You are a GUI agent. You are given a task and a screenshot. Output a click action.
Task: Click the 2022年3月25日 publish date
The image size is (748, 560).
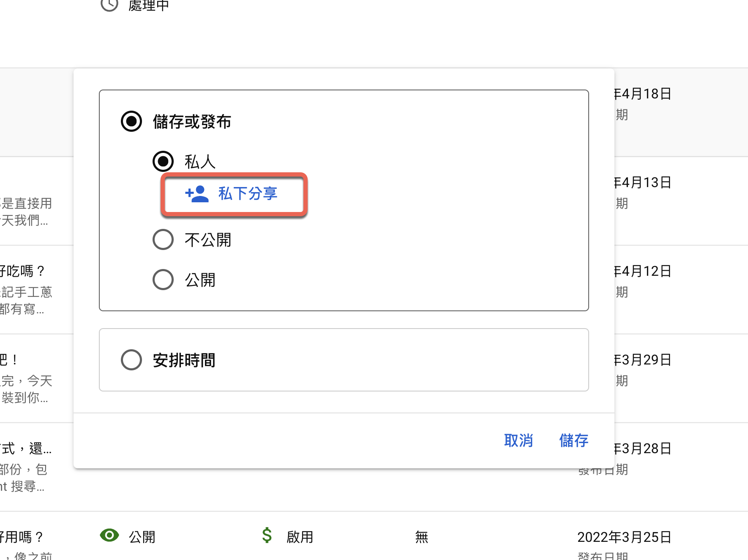[624, 537]
